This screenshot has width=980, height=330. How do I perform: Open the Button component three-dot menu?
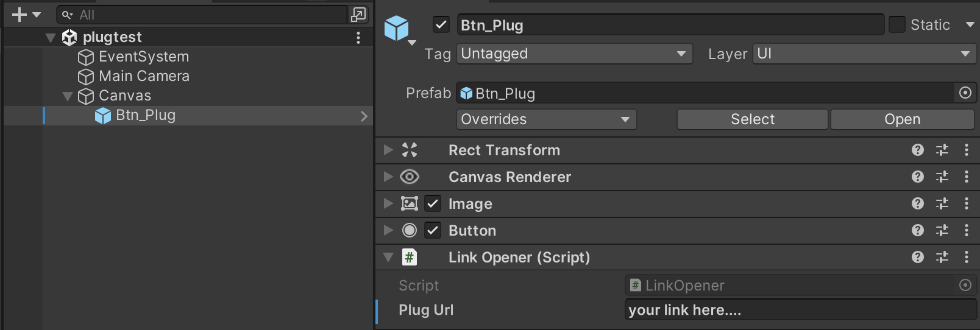click(x=967, y=231)
